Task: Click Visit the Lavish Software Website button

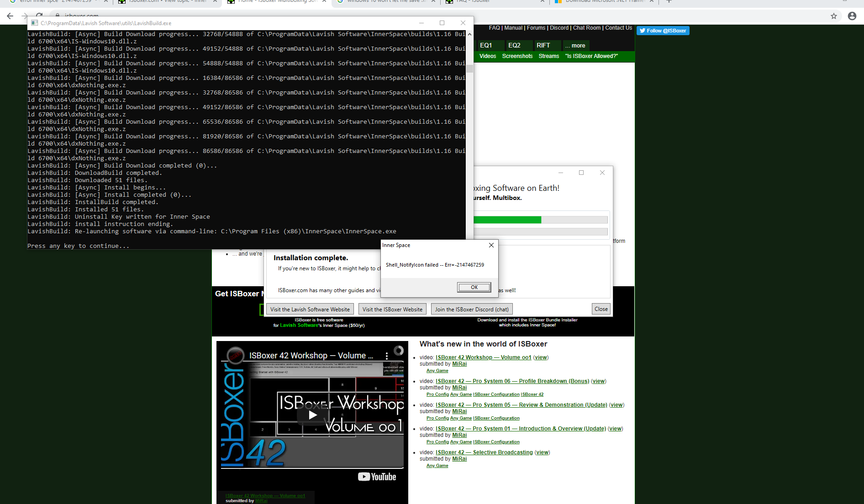Action: tap(310, 309)
